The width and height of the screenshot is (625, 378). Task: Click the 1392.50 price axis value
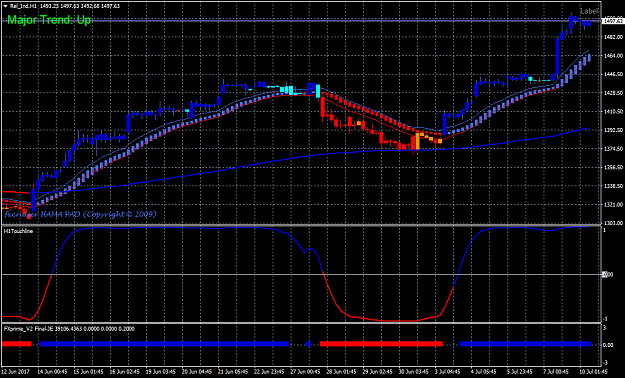pyautogui.click(x=614, y=130)
